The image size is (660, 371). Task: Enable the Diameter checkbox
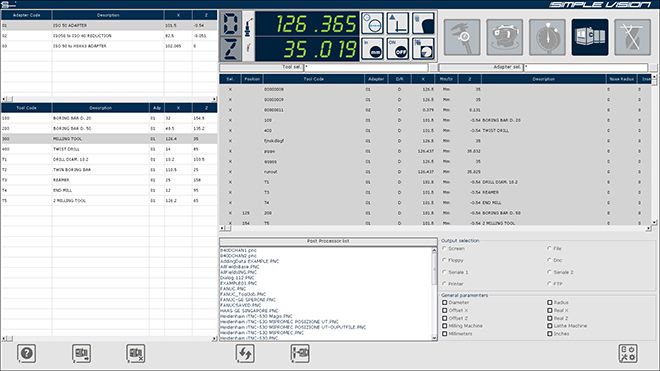[444, 302]
